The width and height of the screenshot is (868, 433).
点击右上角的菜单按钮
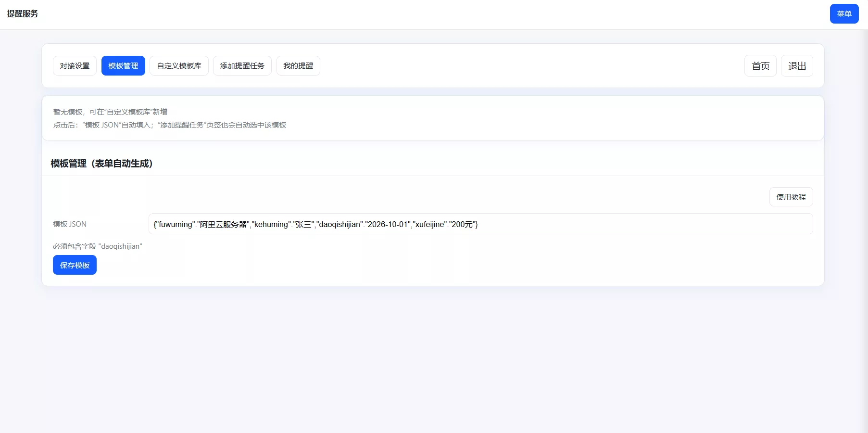[844, 13]
